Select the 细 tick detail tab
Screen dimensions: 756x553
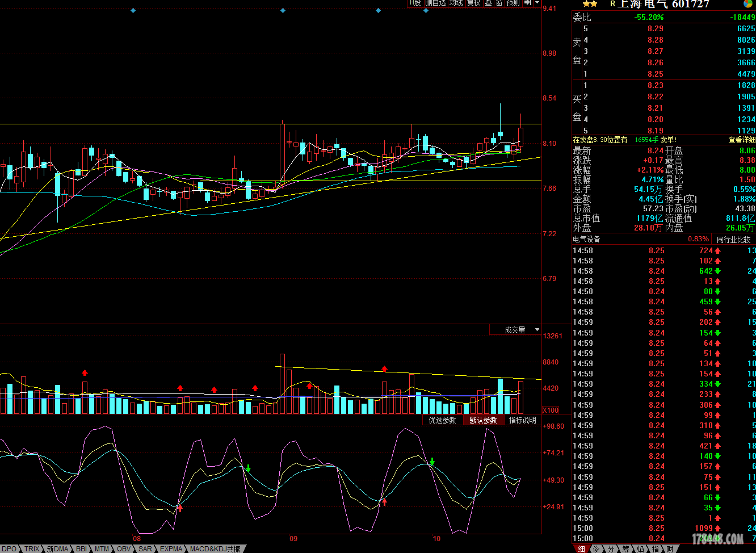pos(581,549)
